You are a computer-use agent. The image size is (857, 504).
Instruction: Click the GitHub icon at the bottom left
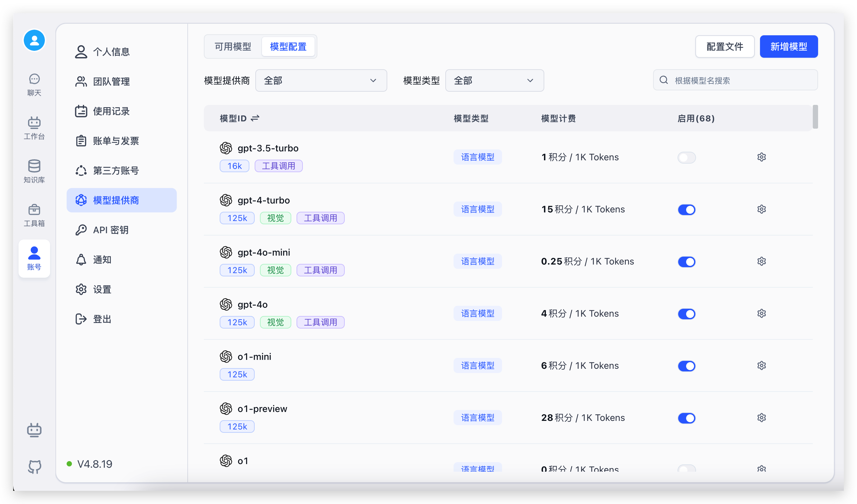(34, 466)
